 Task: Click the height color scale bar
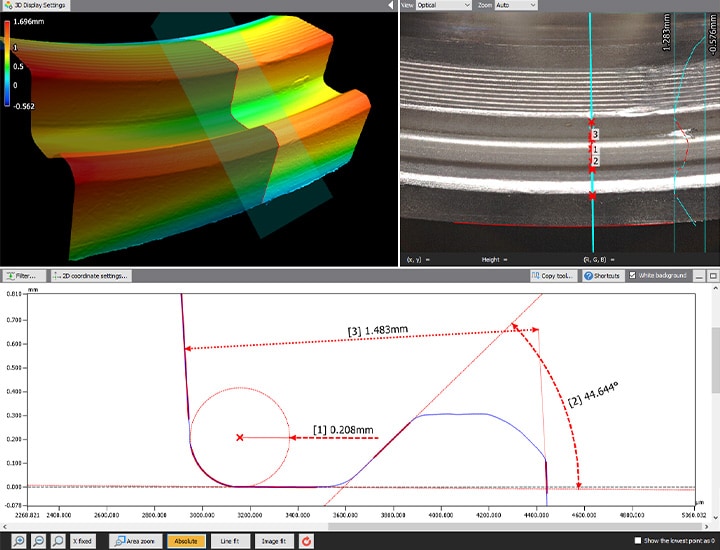pyautogui.click(x=7, y=62)
